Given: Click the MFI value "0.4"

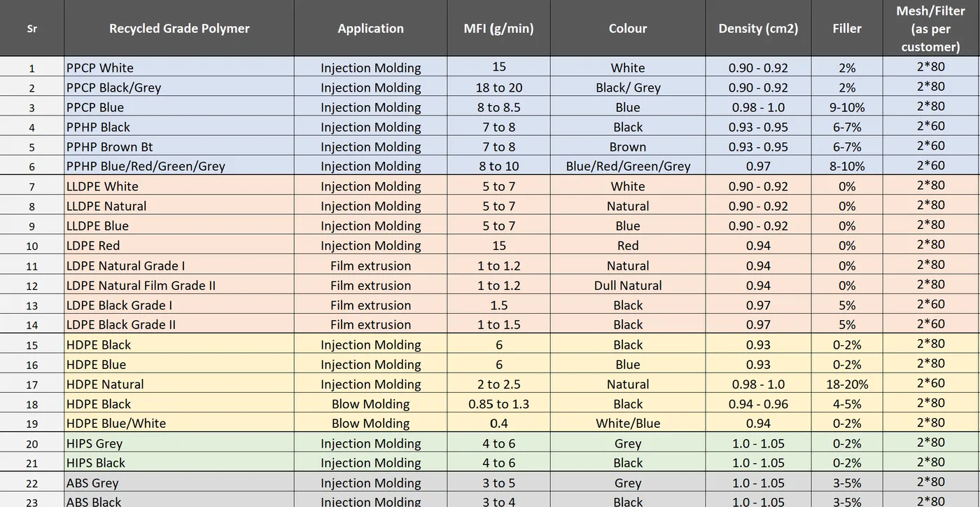Looking at the screenshot, I should pyautogui.click(x=498, y=423).
